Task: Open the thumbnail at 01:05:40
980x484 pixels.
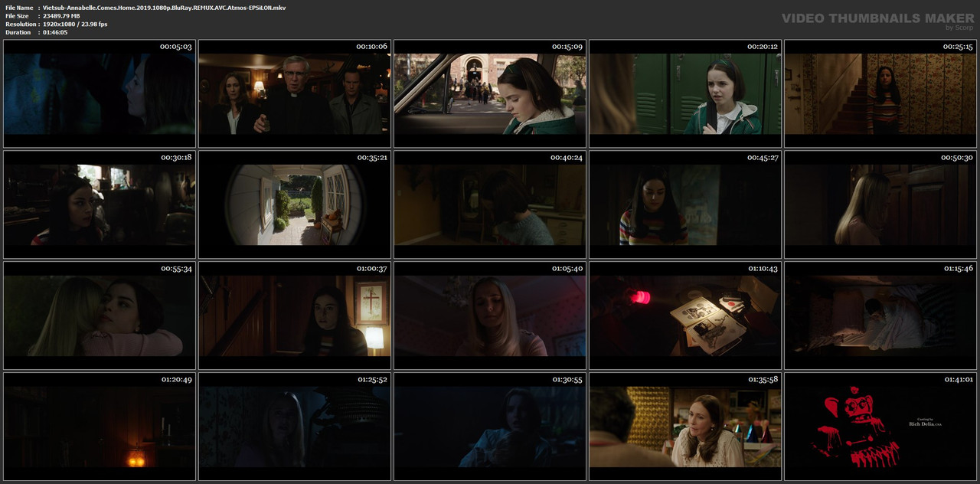Action: pyautogui.click(x=490, y=316)
